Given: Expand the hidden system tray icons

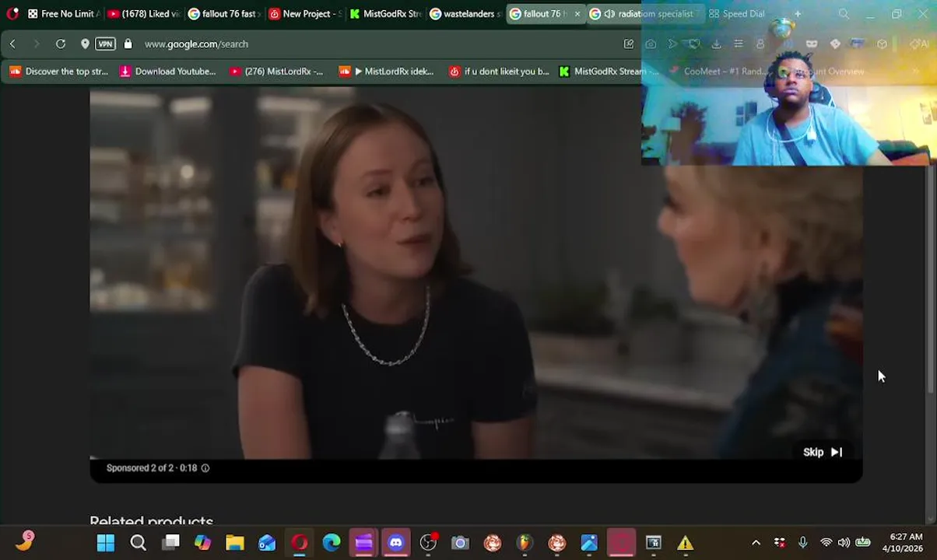Looking at the screenshot, I should pyautogui.click(x=756, y=543).
